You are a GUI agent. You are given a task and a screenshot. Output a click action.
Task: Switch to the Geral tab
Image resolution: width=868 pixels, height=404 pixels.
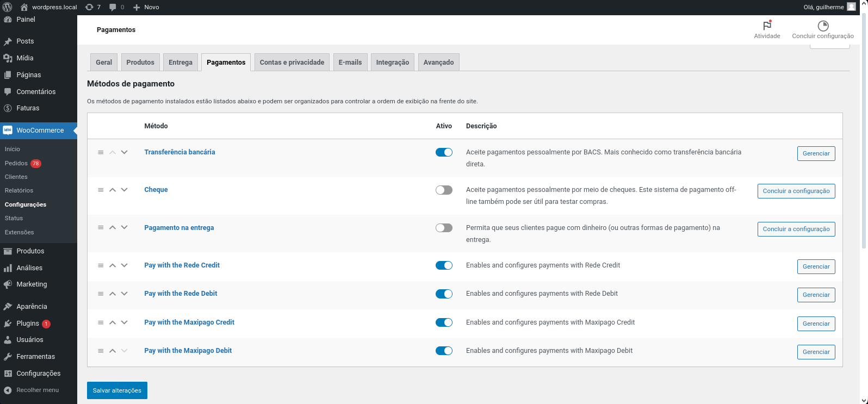[x=104, y=62]
